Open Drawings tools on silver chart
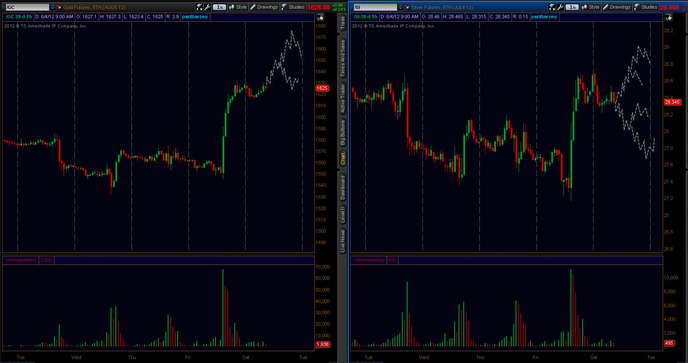Screen dimensions: 688x363 click(x=616, y=7)
